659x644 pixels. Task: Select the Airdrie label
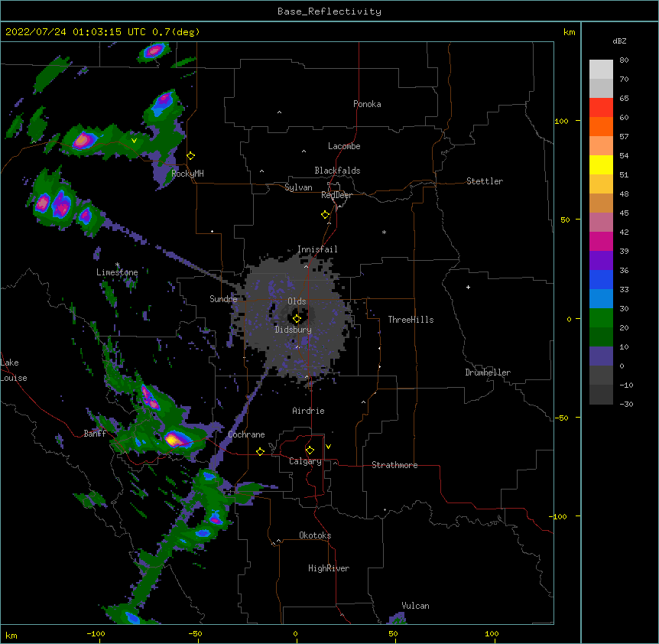click(x=309, y=411)
